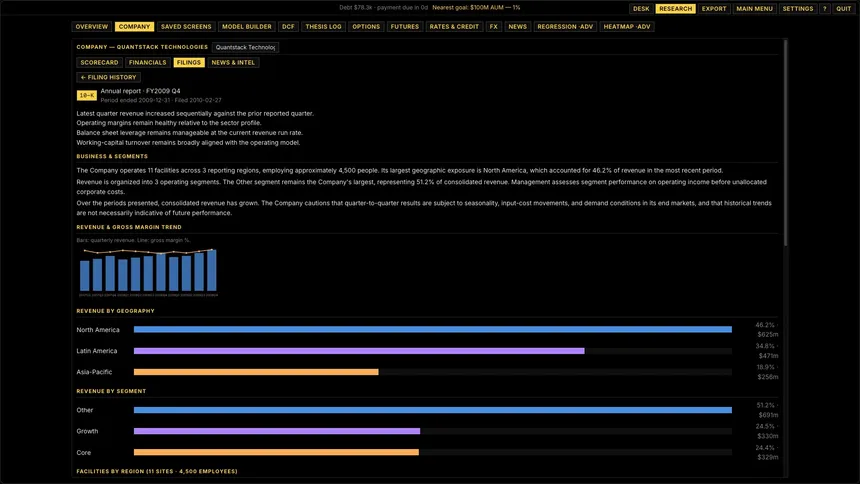Open the SAVED SCREENS tab
Image resolution: width=860 pixels, height=484 pixels.
pyautogui.click(x=186, y=26)
